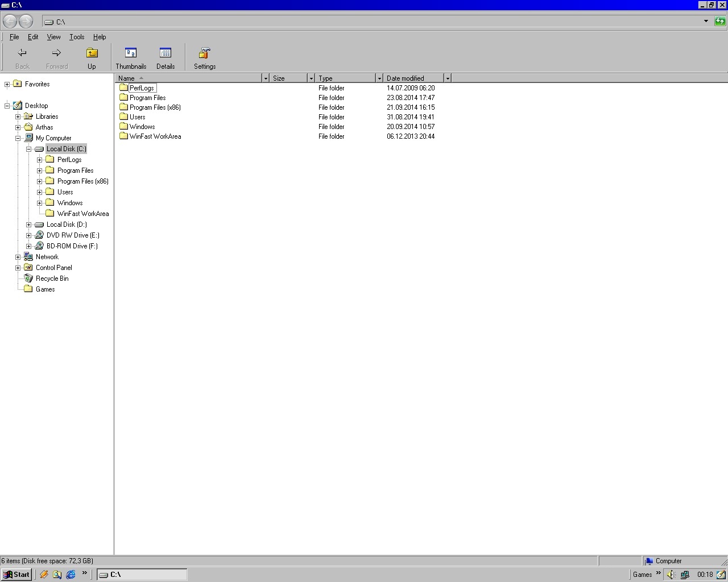
Task: Click date 23.08.2014 17:47 cell
Action: [411, 98]
